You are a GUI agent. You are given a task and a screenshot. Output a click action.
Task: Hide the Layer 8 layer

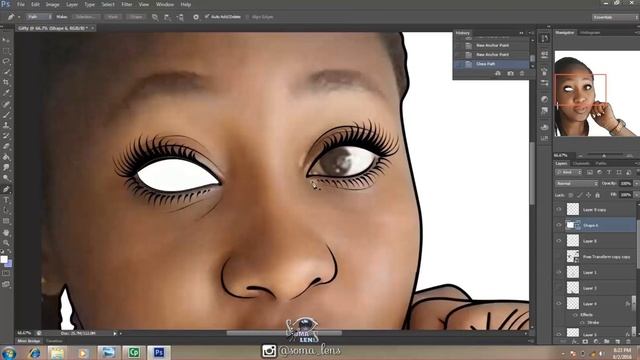(559, 241)
